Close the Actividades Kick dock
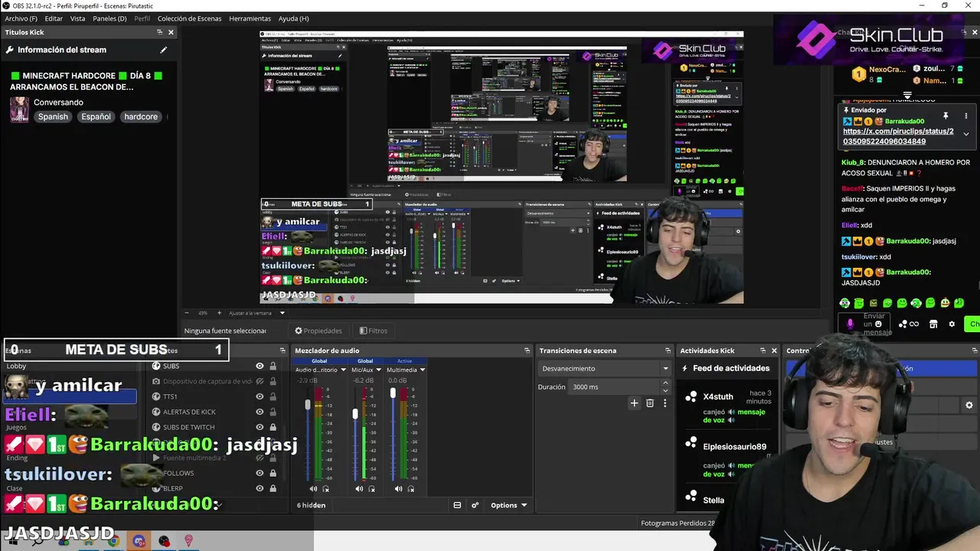Image resolution: width=980 pixels, height=551 pixels. pyautogui.click(x=773, y=350)
